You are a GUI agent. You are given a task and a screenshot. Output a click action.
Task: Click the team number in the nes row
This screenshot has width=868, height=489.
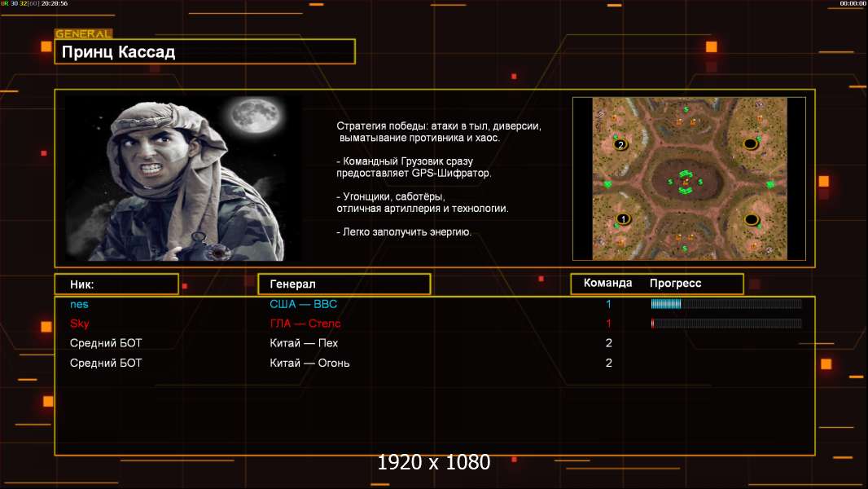coord(608,304)
